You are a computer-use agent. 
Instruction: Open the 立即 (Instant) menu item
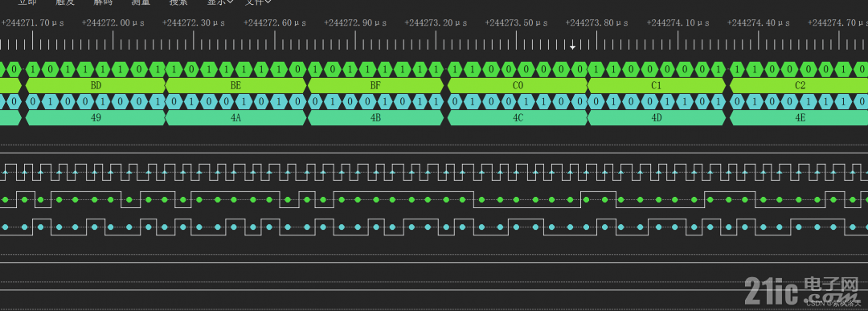click(27, 2)
